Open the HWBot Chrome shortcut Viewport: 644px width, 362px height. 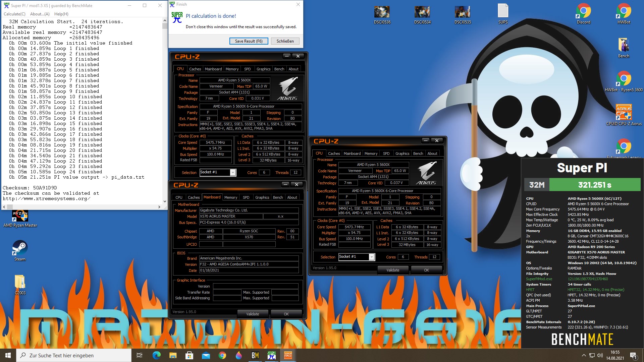[624, 14]
